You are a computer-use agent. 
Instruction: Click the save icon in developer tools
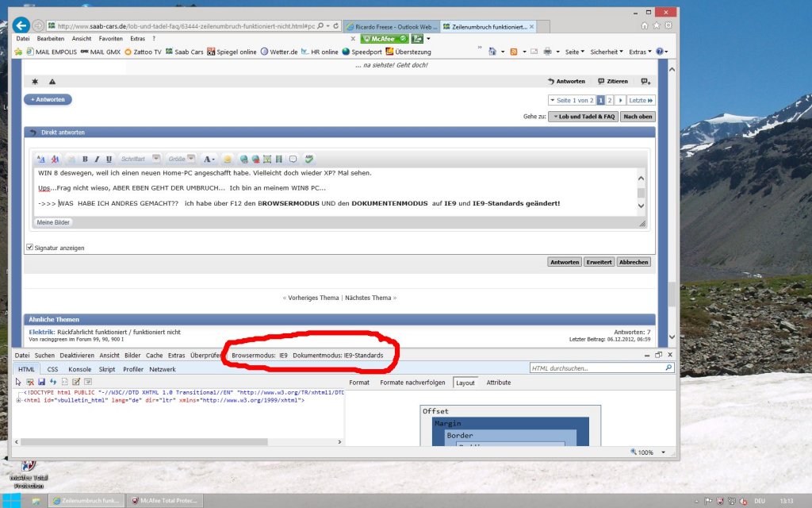41,382
